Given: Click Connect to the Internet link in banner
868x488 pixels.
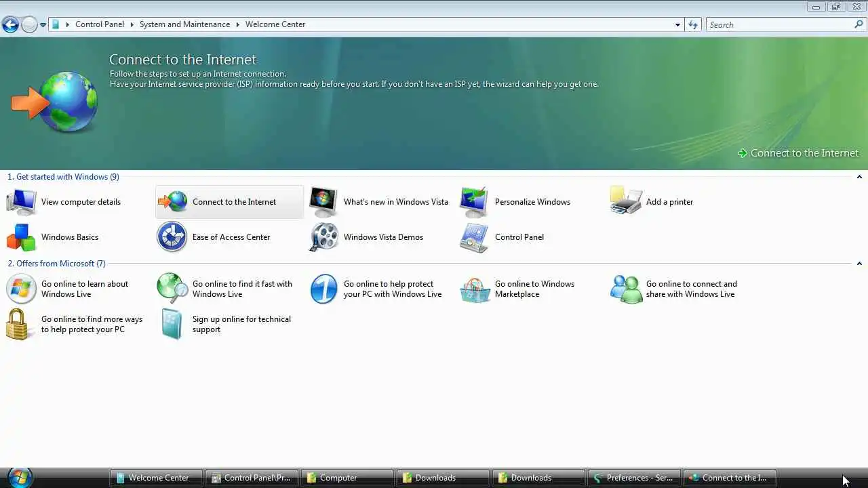Looking at the screenshot, I should (x=804, y=153).
